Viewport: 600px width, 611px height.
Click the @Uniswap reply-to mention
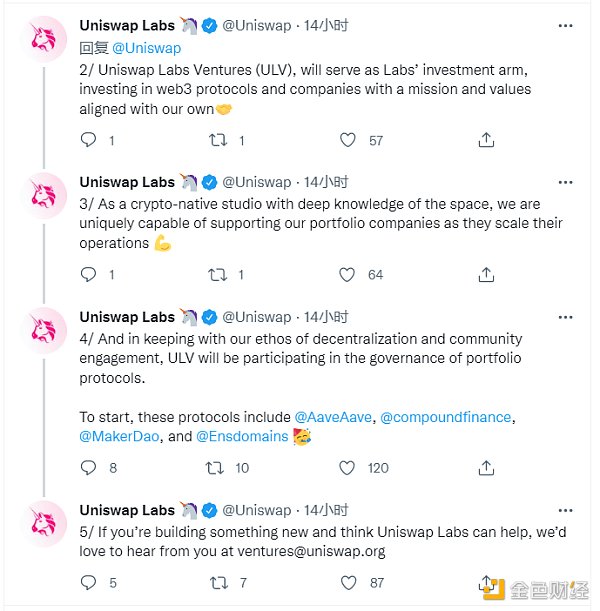tap(146, 47)
